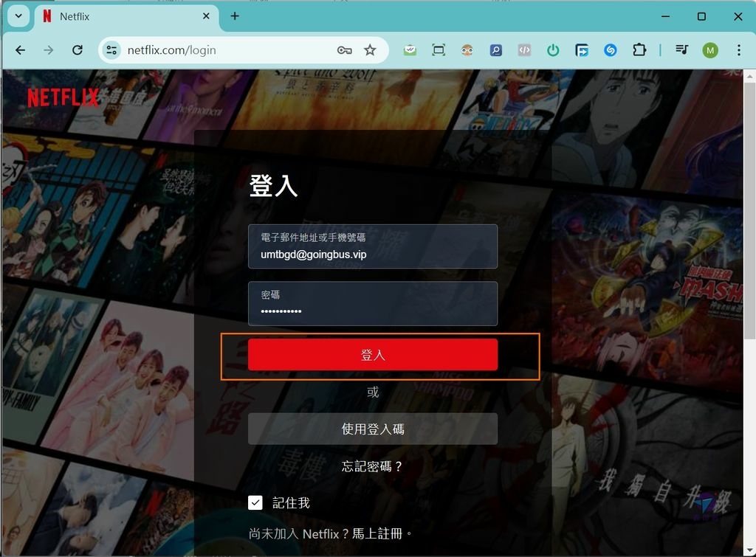Open the green power button extension
This screenshot has width=756, height=557.
(553, 50)
